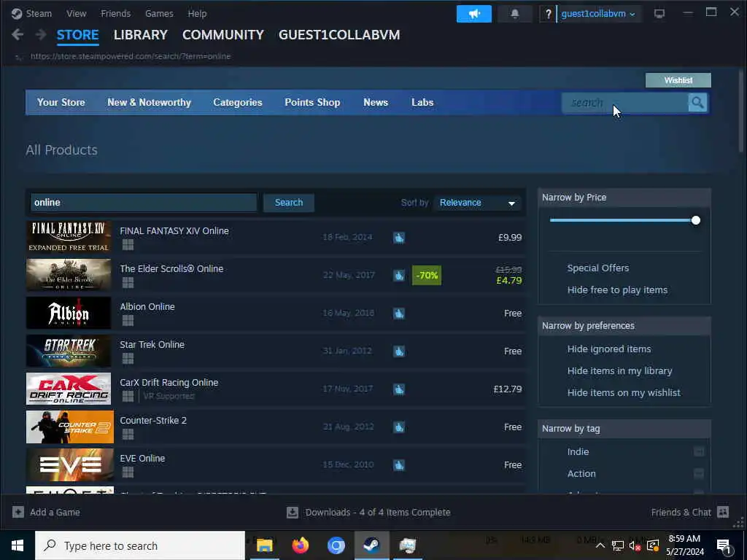The height and width of the screenshot is (560, 747).
Task: Open the Games menu
Action: point(159,13)
